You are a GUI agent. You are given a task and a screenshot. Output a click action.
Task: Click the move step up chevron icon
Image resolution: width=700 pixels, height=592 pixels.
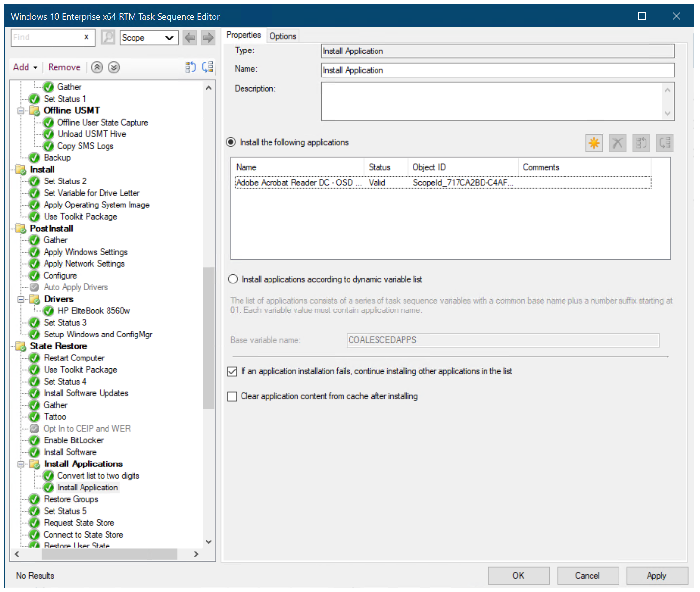[97, 67]
